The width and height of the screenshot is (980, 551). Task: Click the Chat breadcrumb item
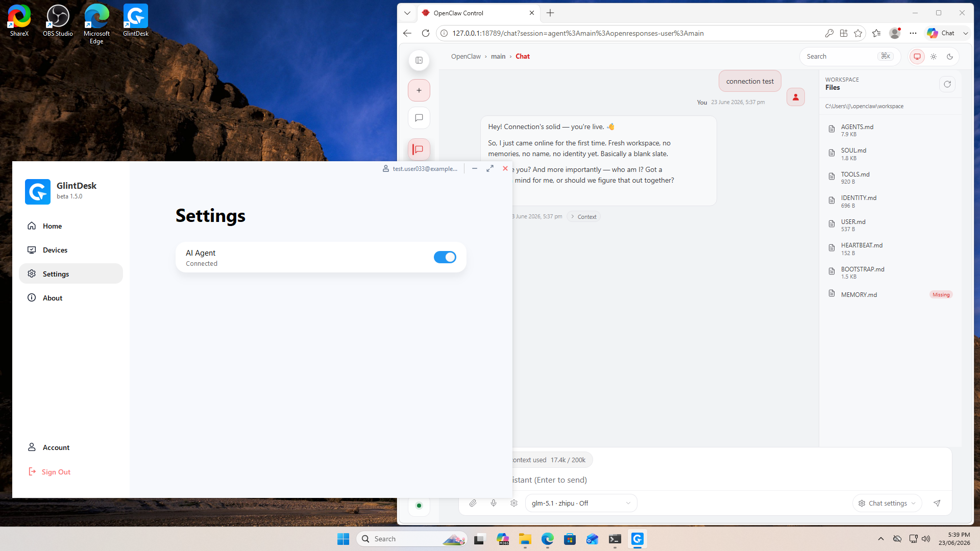pyautogui.click(x=523, y=57)
